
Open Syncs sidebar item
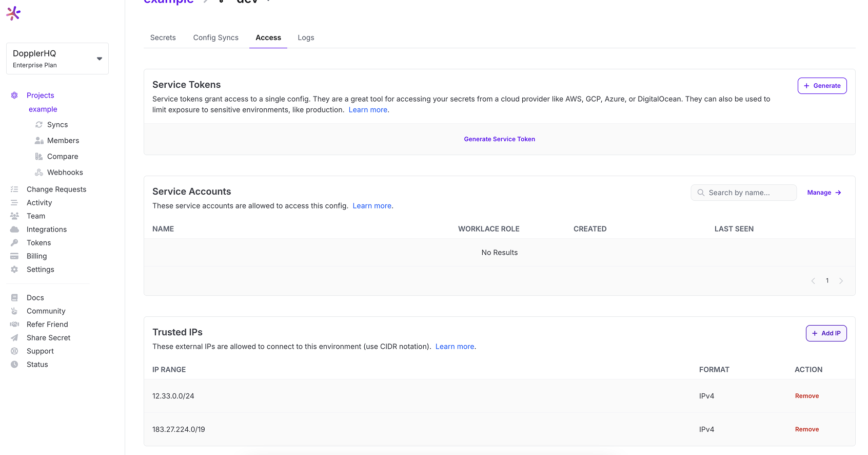pyautogui.click(x=57, y=125)
